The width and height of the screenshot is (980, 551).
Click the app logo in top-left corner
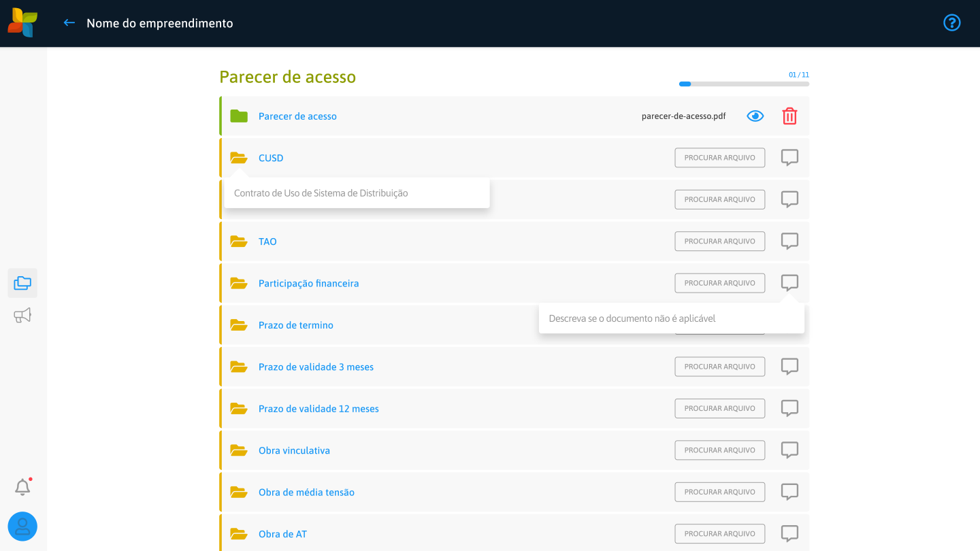pyautogui.click(x=22, y=23)
